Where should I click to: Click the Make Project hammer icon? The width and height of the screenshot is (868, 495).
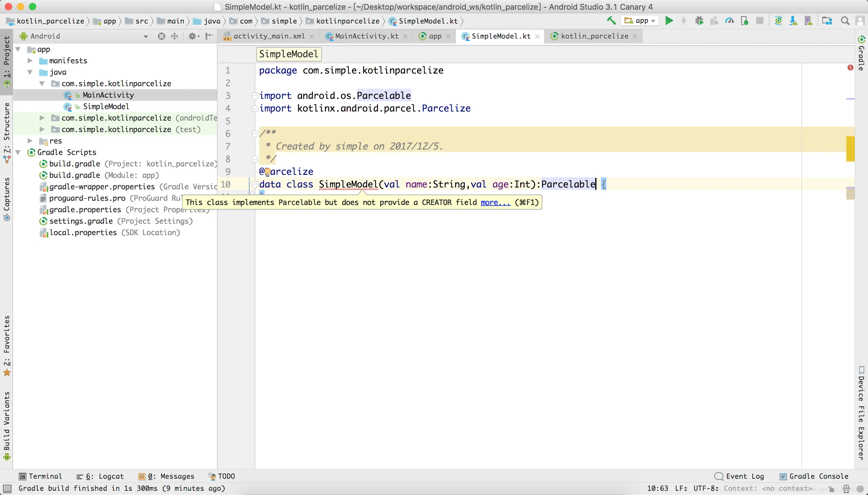point(612,21)
